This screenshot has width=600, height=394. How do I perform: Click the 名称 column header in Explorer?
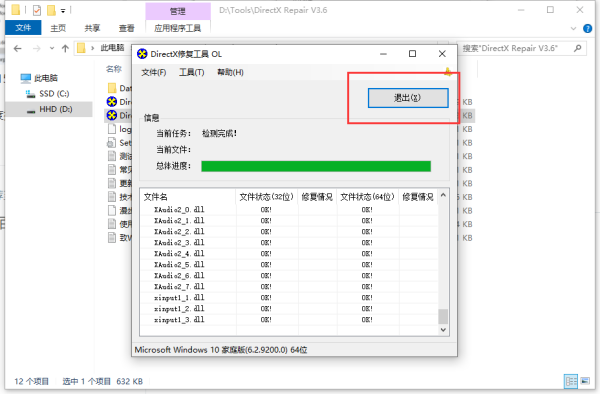(x=114, y=69)
